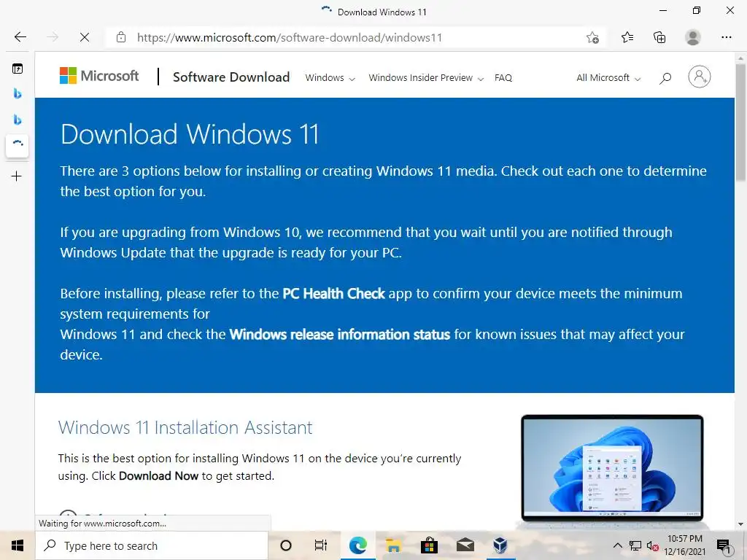Screen dimensions: 747x560
Task: Open the Favorites list
Action: [x=627, y=37]
